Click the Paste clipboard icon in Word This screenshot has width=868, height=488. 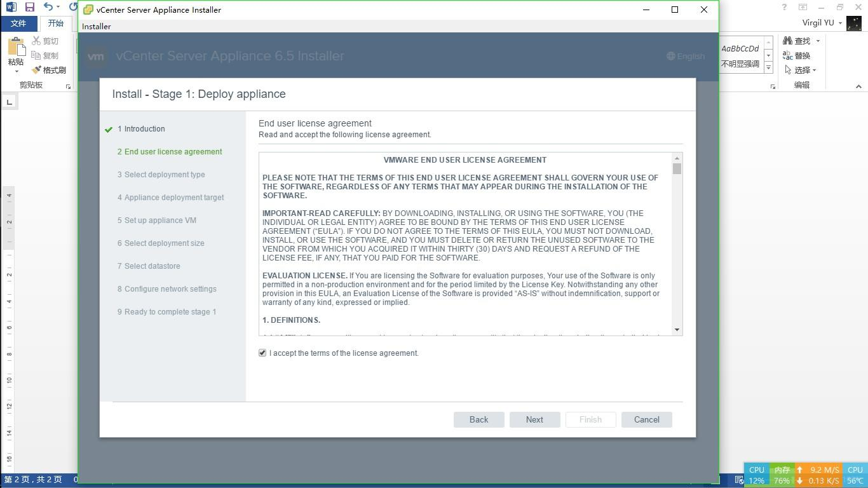click(16, 46)
